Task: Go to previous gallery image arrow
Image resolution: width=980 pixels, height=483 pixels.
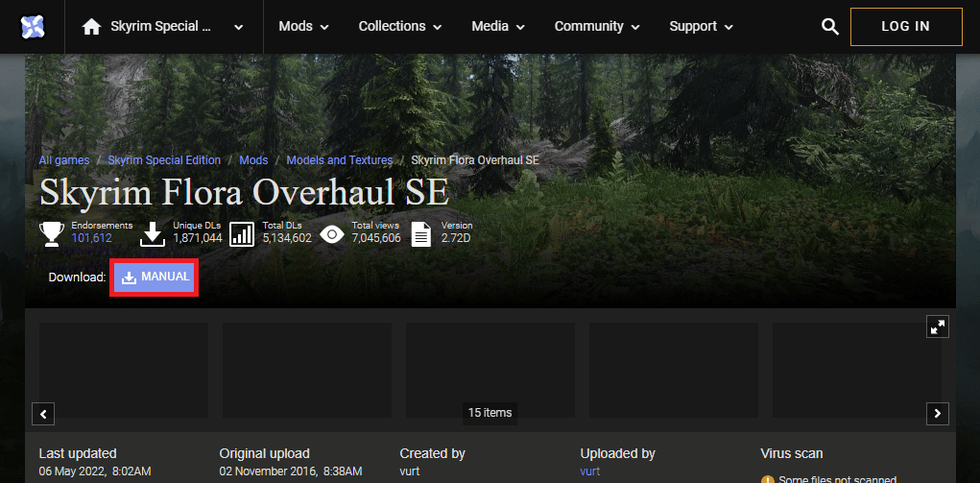Action: (x=43, y=414)
